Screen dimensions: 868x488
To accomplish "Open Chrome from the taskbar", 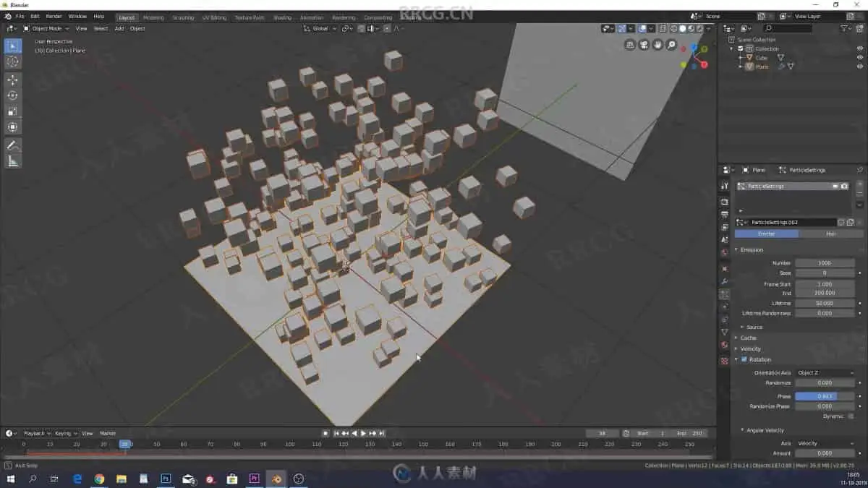I will point(99,479).
